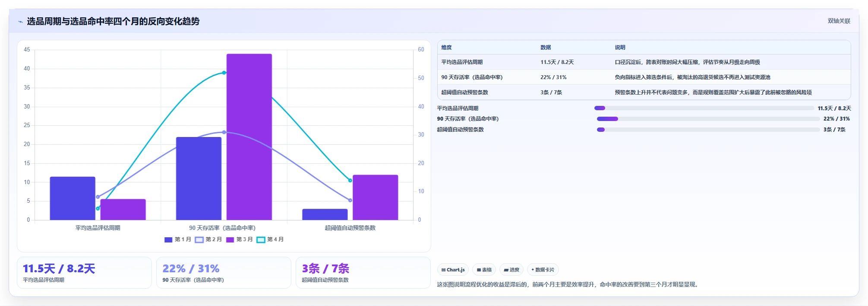Screen dimensions: 868x306
Task: Click the 3条 / 7条 KPI card value
Action: [x=325, y=268]
